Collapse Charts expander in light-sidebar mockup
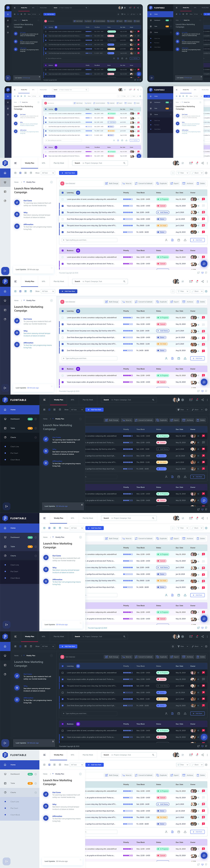 tap(36, 792)
